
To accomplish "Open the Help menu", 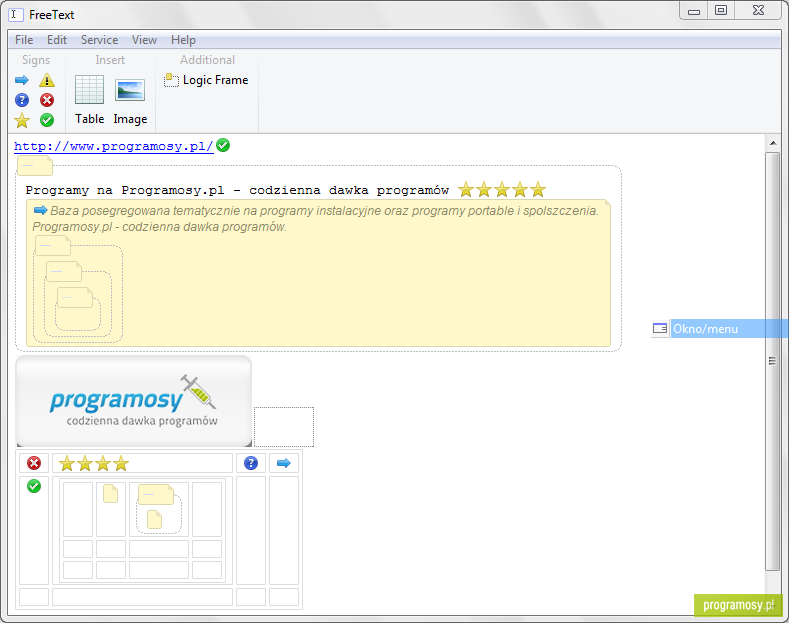I will 183,40.
